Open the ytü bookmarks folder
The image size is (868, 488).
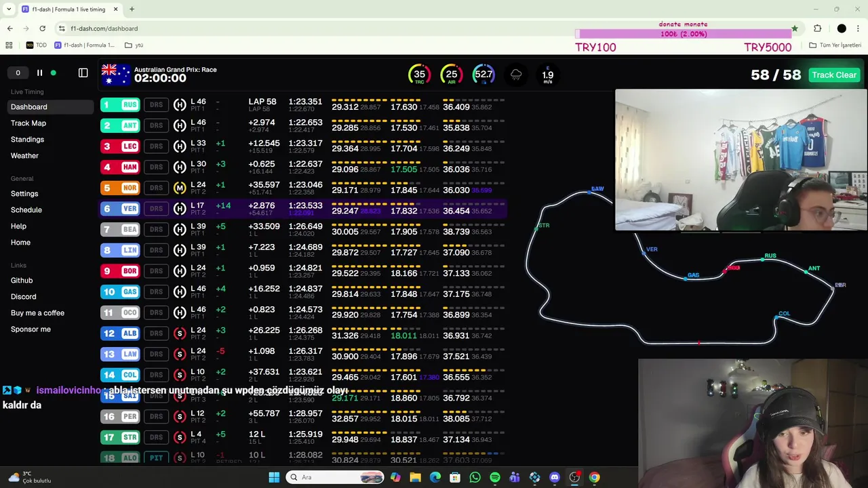(x=134, y=45)
